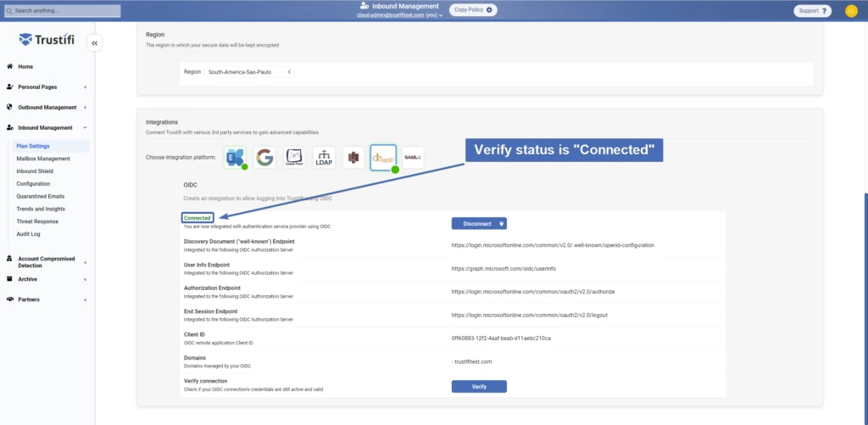Choose the SAML integration icon

click(x=413, y=157)
